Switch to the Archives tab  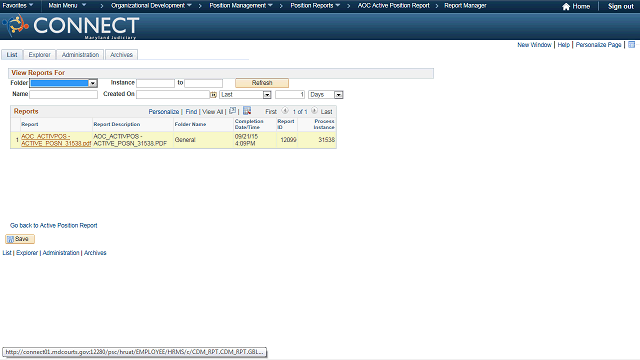(121, 55)
